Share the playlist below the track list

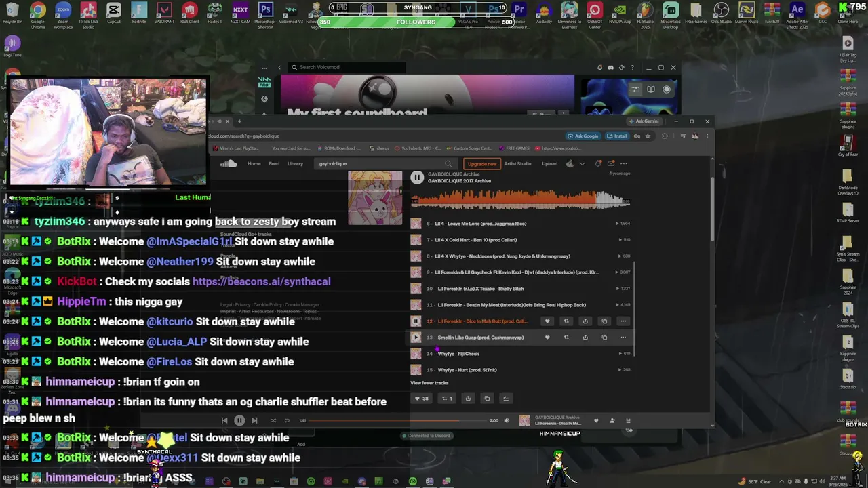coord(468,399)
